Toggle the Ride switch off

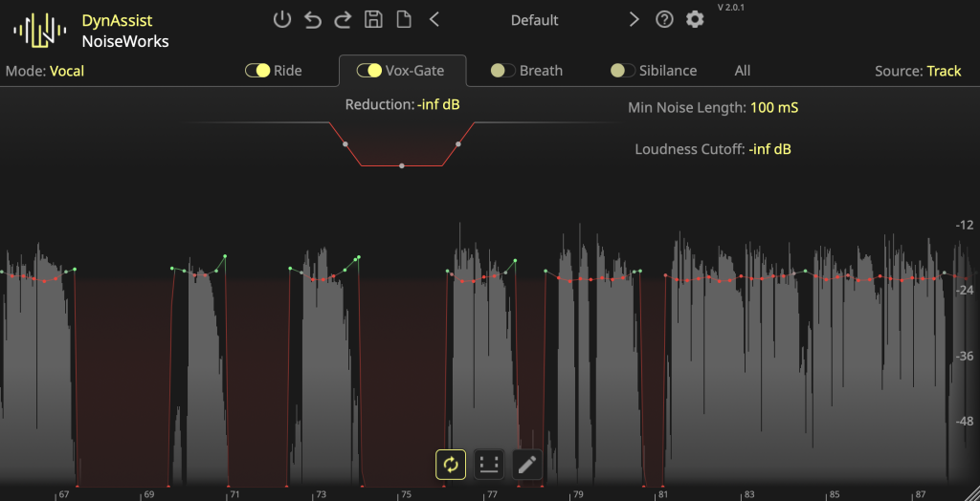pos(257,71)
